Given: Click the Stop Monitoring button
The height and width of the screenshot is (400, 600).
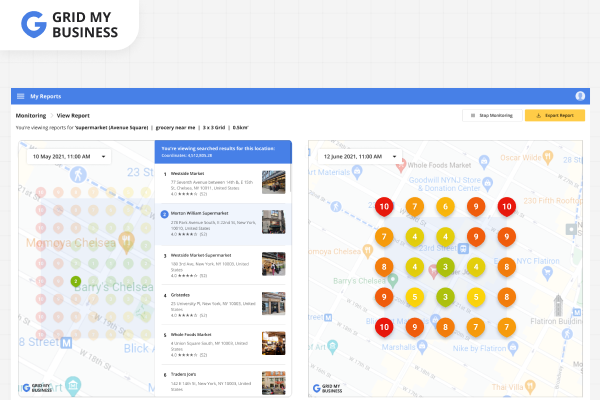Looking at the screenshot, I should pos(492,115).
